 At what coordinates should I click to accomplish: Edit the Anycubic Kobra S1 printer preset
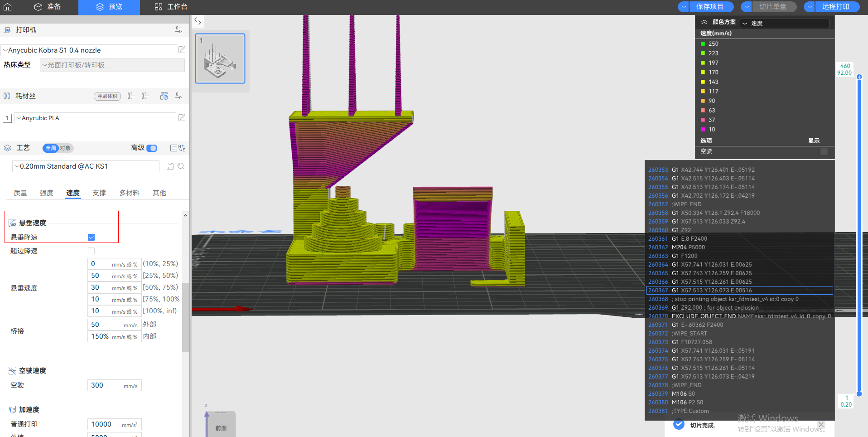pos(182,50)
